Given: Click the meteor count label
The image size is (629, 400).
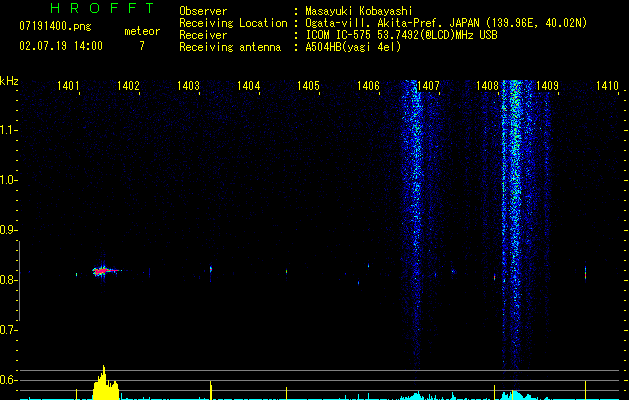Looking at the screenshot, I should (x=142, y=31).
